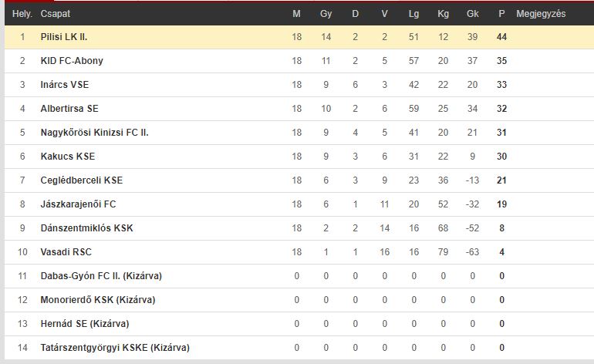Click the Hely. position column header

click(x=22, y=14)
